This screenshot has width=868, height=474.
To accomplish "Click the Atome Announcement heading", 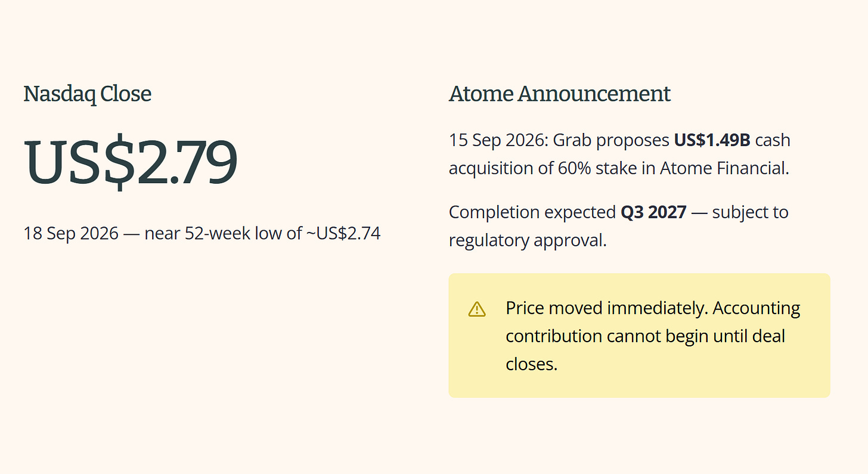I will [x=560, y=94].
